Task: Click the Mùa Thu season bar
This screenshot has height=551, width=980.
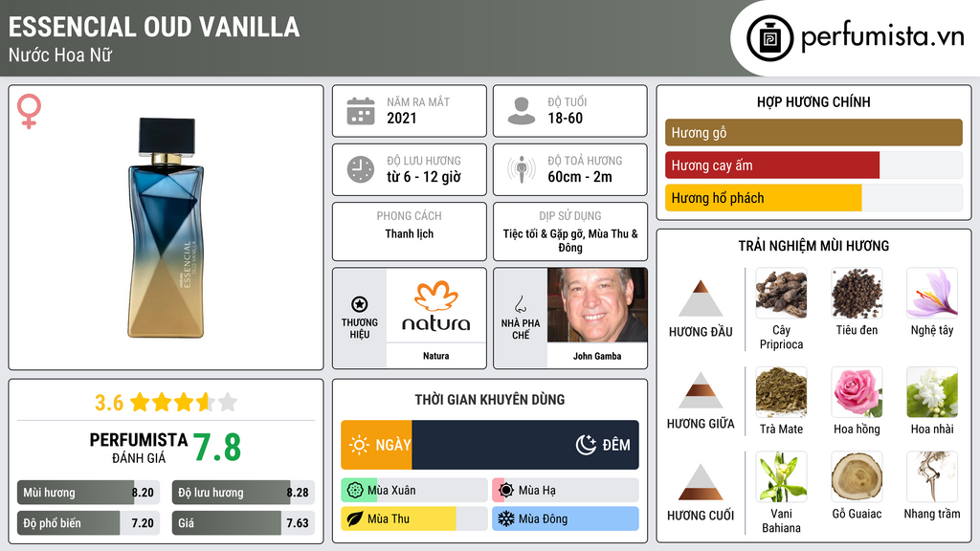Action: pyautogui.click(x=413, y=518)
